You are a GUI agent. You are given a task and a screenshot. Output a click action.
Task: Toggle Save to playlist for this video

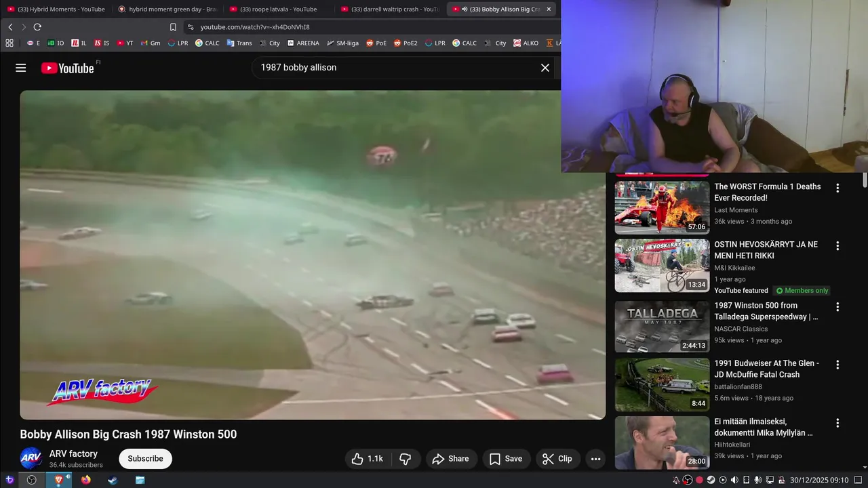pos(506,459)
